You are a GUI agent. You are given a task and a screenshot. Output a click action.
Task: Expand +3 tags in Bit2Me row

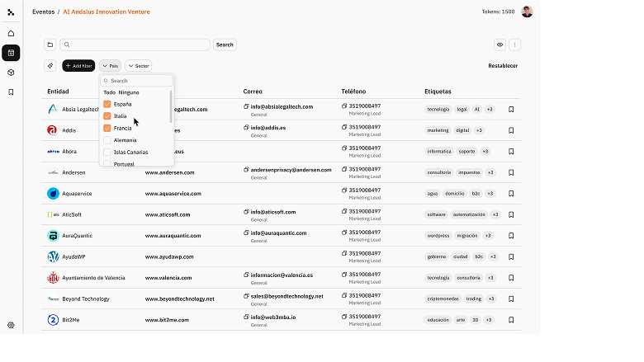point(488,320)
